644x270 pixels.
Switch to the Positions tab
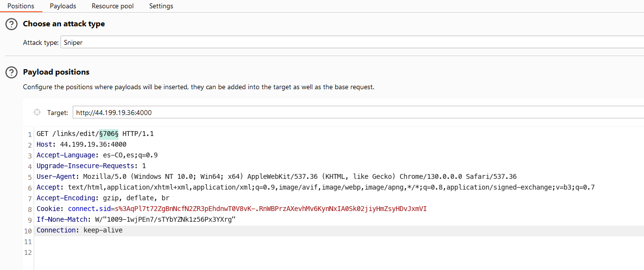[21, 6]
